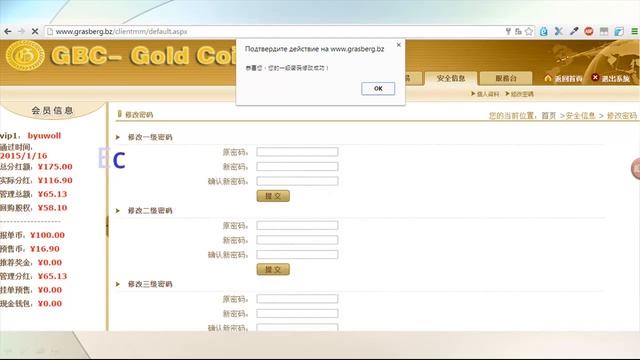Click the ¥116.90 value
The height and width of the screenshot is (360, 640).
tap(55, 180)
